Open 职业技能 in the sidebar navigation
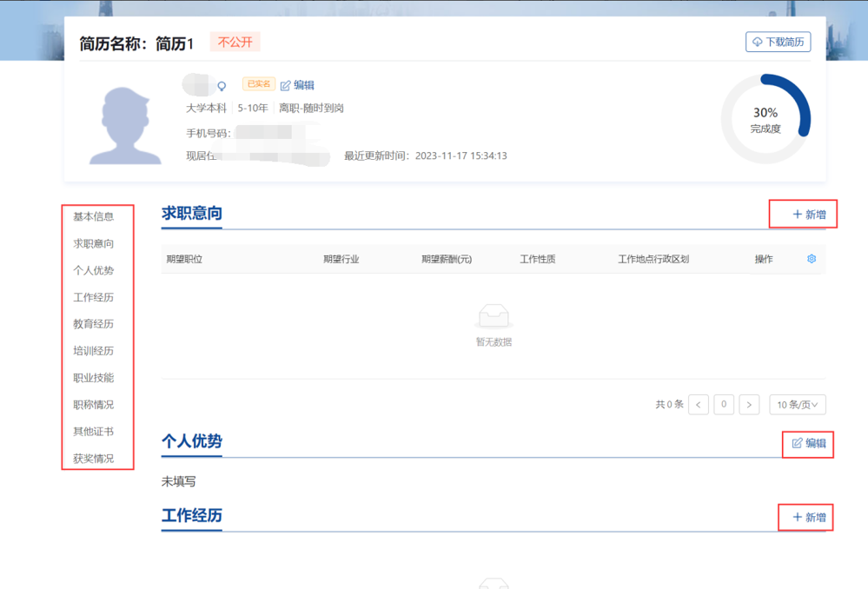Image resolution: width=868 pixels, height=589 pixels. pyautogui.click(x=93, y=378)
